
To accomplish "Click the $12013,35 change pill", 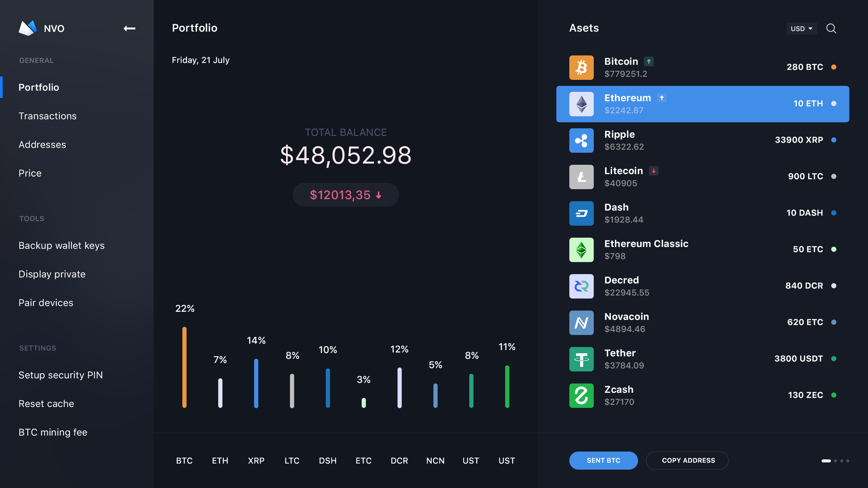I will coord(346,195).
